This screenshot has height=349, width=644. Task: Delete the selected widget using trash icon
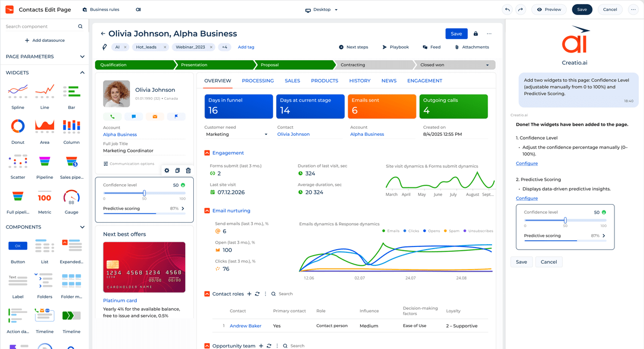188,171
